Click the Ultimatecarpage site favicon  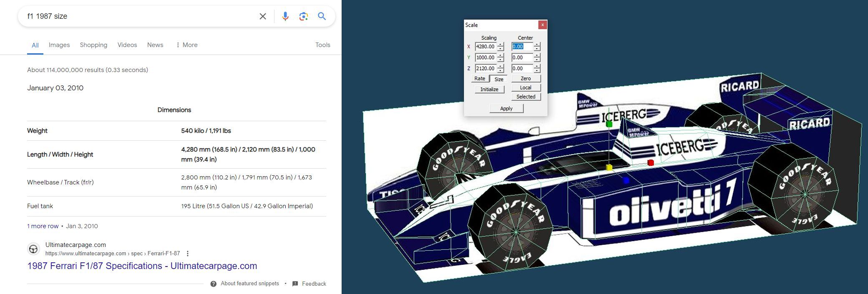click(33, 249)
